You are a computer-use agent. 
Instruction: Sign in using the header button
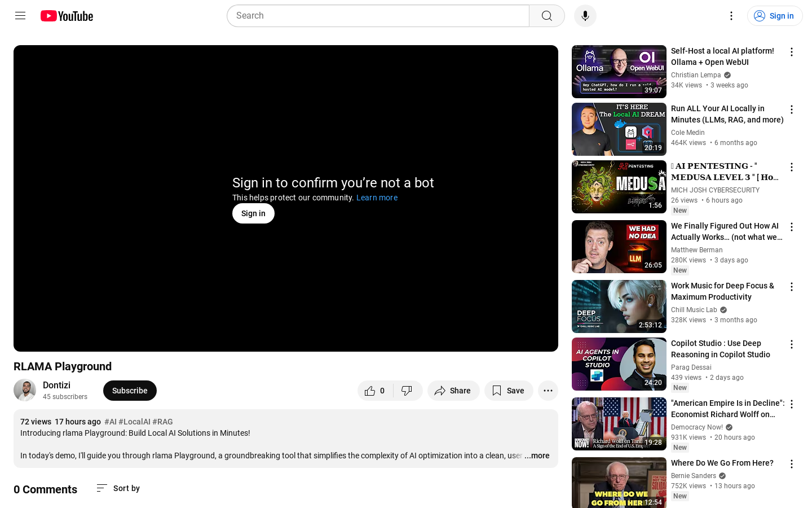[x=775, y=16]
